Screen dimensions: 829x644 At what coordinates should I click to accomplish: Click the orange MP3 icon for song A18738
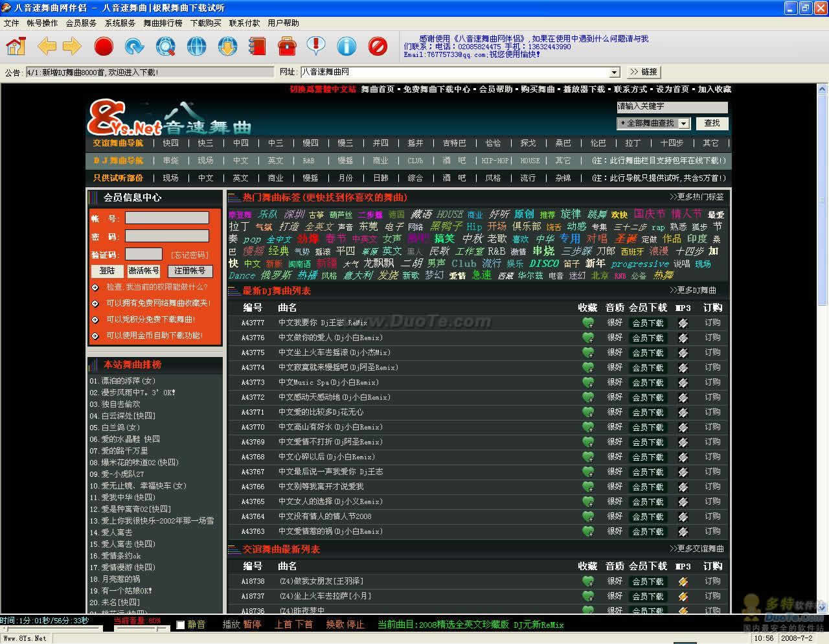coord(683,581)
